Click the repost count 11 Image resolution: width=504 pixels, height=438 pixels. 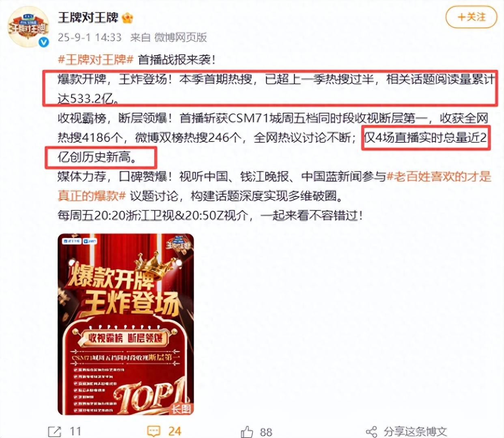pos(75,432)
